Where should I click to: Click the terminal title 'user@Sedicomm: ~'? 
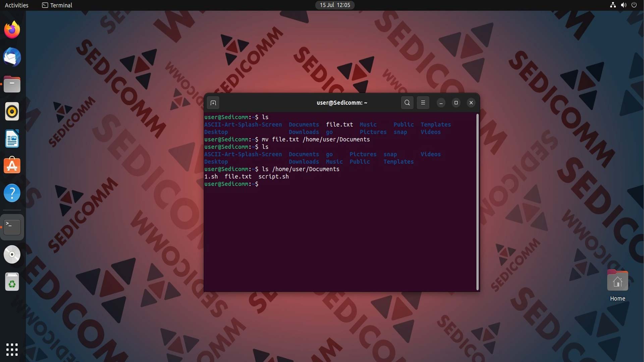point(342,103)
